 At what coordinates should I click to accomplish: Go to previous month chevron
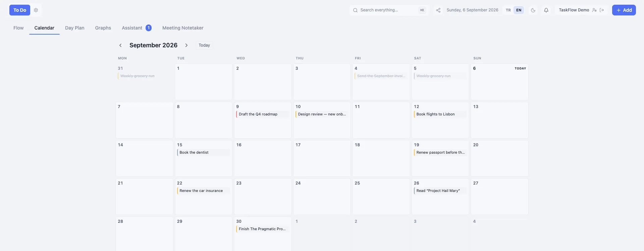coord(120,45)
